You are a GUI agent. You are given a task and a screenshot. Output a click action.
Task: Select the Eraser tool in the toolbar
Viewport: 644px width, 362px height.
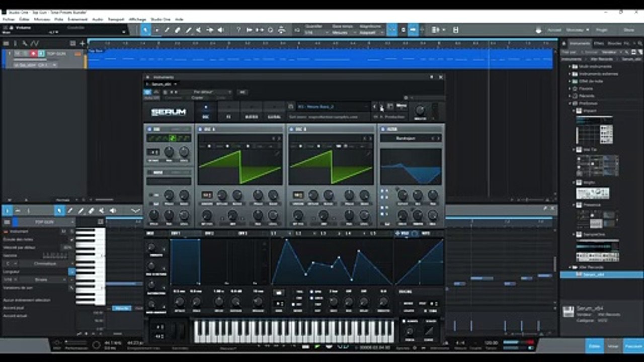tap(178, 30)
